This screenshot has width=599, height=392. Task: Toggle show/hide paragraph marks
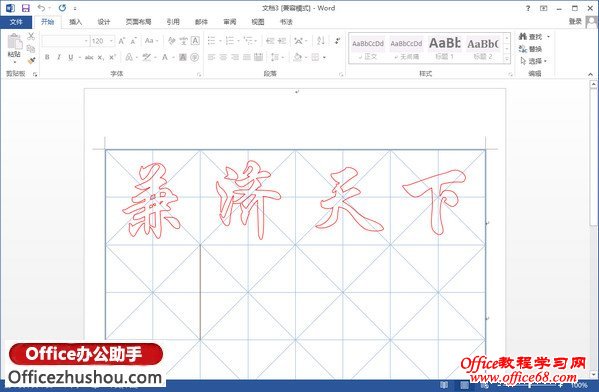[337, 41]
